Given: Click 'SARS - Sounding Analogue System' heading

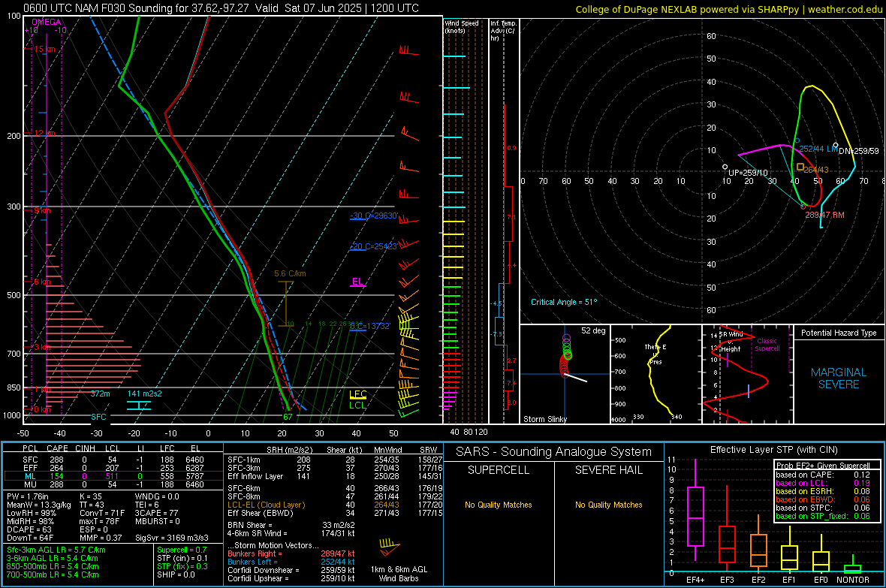Looking at the screenshot, I should (553, 452).
